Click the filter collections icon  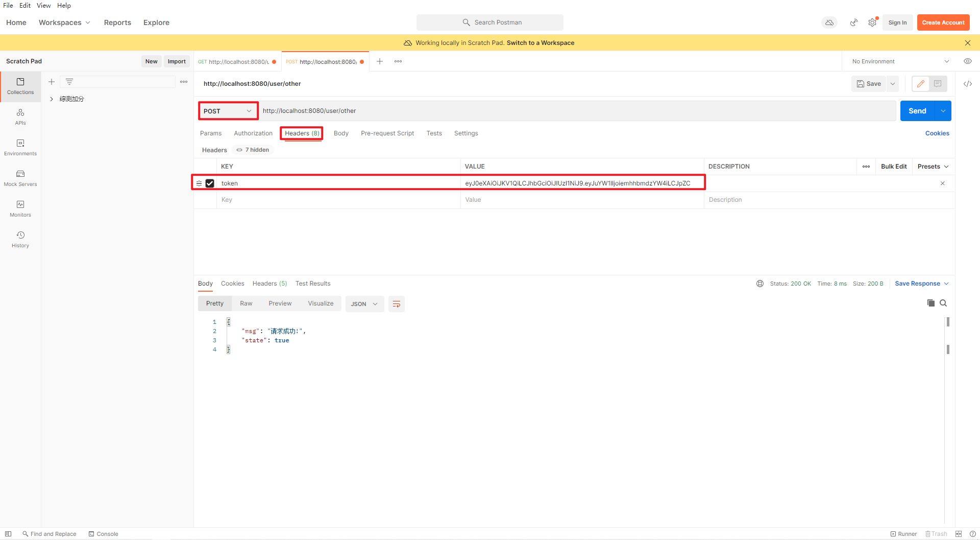pyautogui.click(x=69, y=82)
